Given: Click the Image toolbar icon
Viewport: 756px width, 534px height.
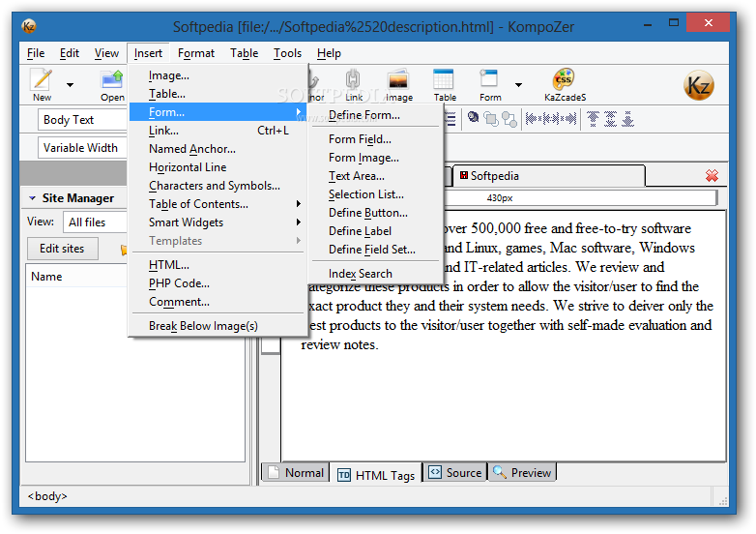Looking at the screenshot, I should [398, 79].
